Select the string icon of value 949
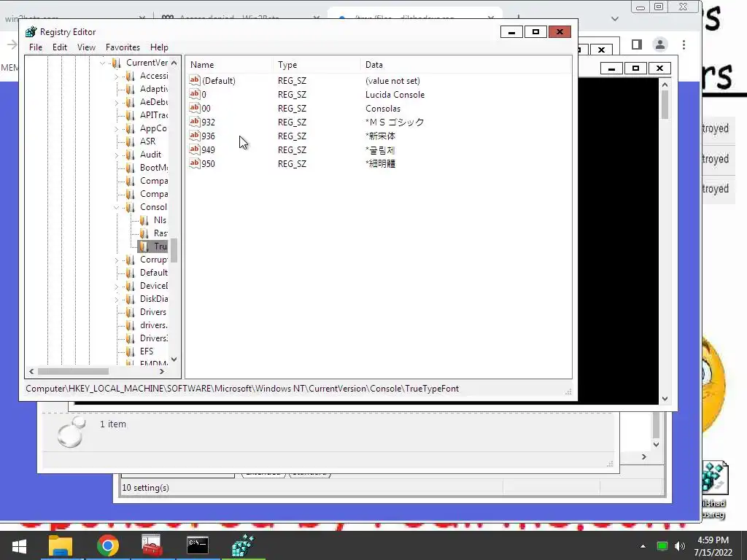This screenshot has height=560, width=747. pos(194,149)
